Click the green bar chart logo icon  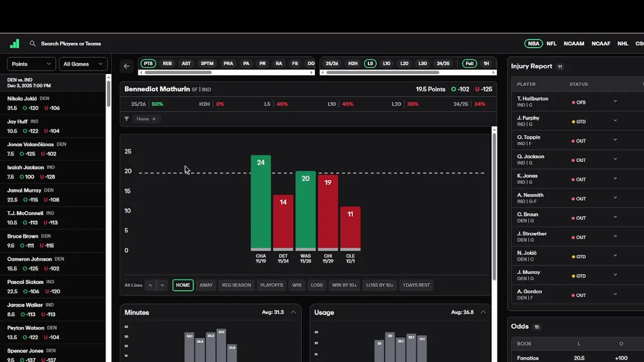15,44
